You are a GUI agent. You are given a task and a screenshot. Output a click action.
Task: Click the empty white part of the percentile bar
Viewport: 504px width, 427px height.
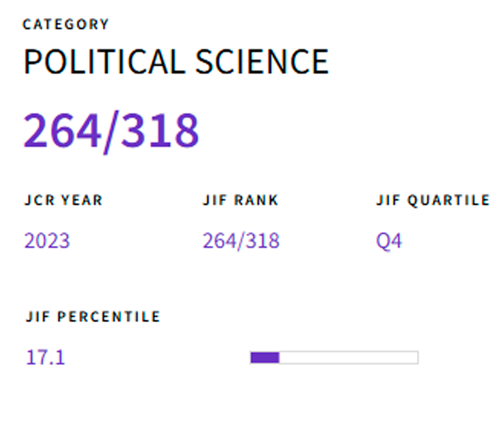pos(349,358)
